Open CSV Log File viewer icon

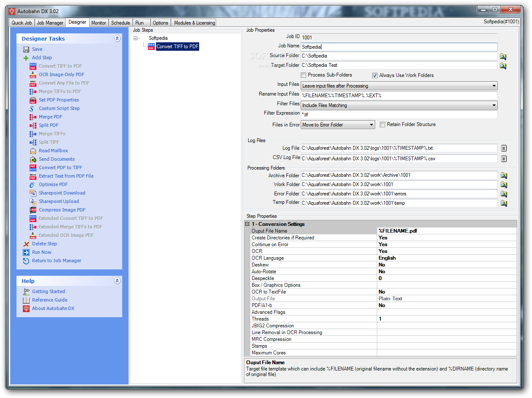[504, 159]
